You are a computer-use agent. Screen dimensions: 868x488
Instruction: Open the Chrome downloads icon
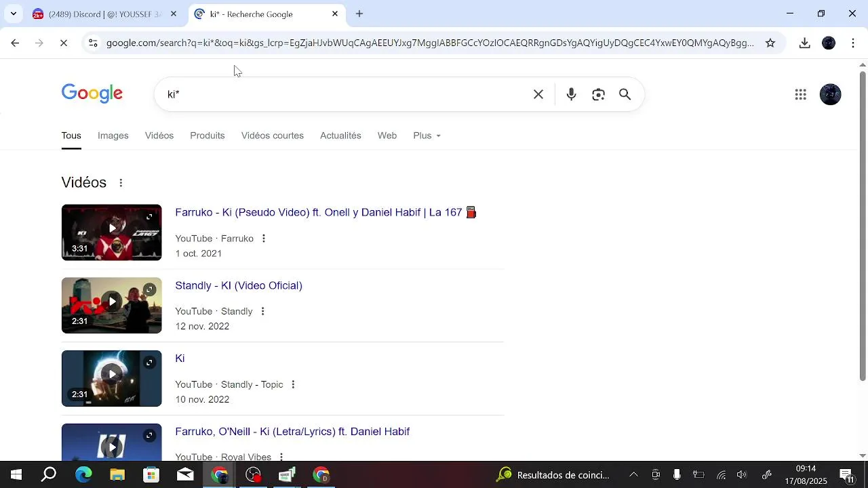click(804, 43)
